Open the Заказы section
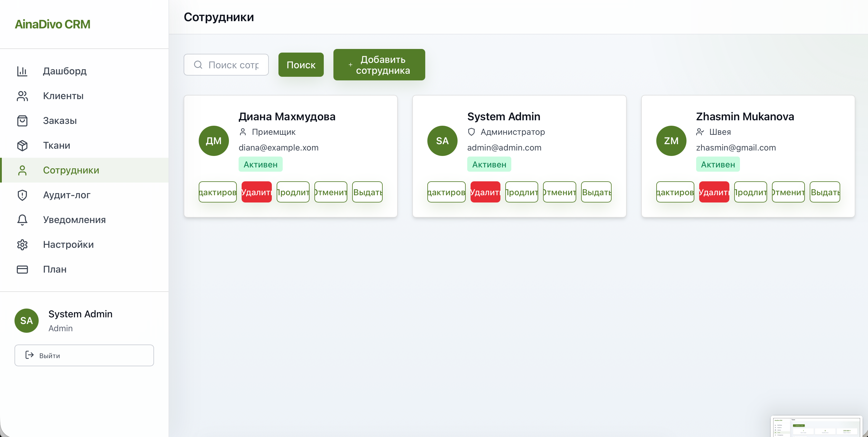The image size is (868, 437). coord(84,121)
